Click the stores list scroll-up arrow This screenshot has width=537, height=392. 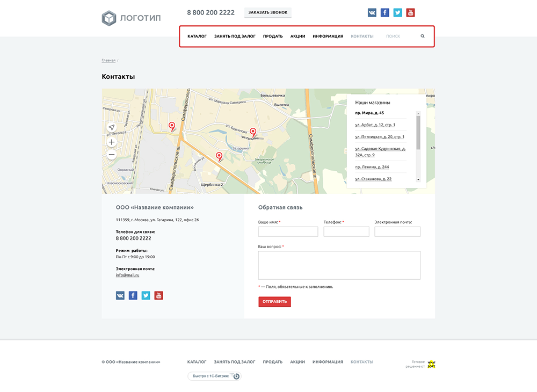point(418,113)
